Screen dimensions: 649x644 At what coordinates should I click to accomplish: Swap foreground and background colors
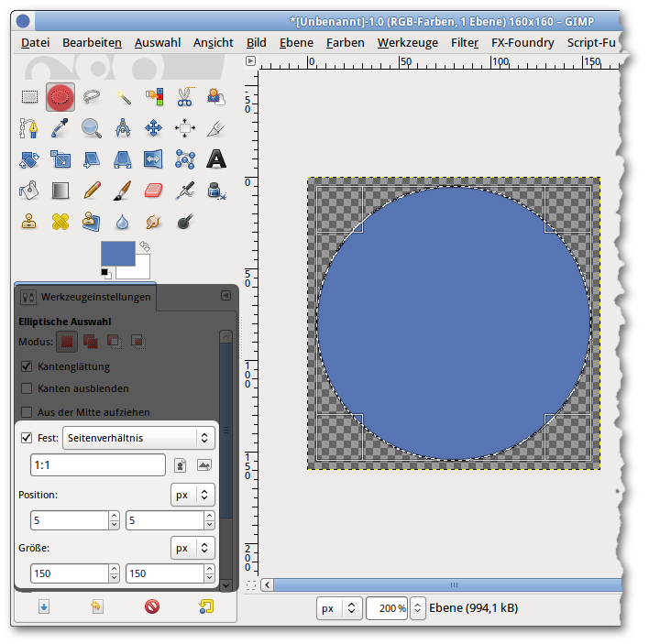coord(145,246)
